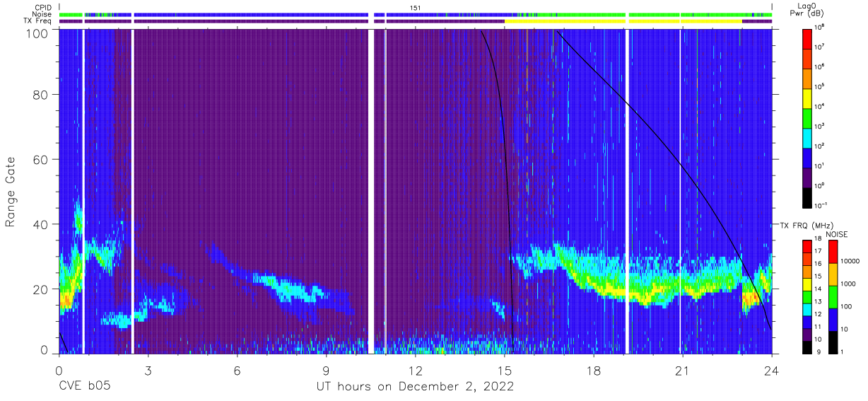Click x-axis tick label '24'
This screenshot has height=401, width=868.
(x=771, y=371)
